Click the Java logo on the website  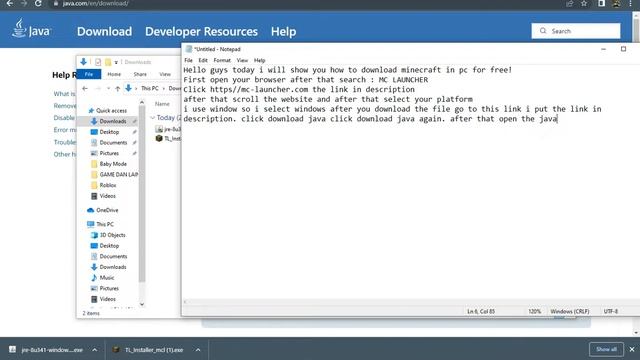[x=31, y=29]
